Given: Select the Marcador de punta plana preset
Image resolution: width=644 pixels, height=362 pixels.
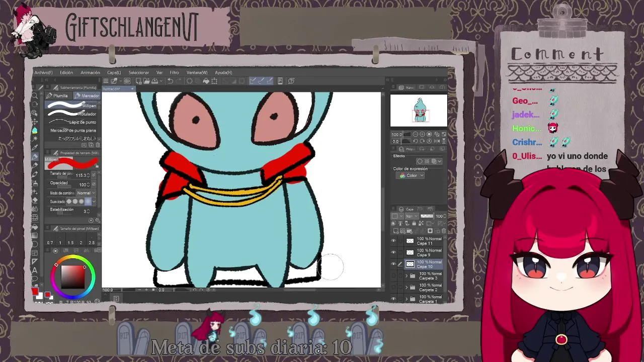Looking at the screenshot, I should (x=72, y=130).
